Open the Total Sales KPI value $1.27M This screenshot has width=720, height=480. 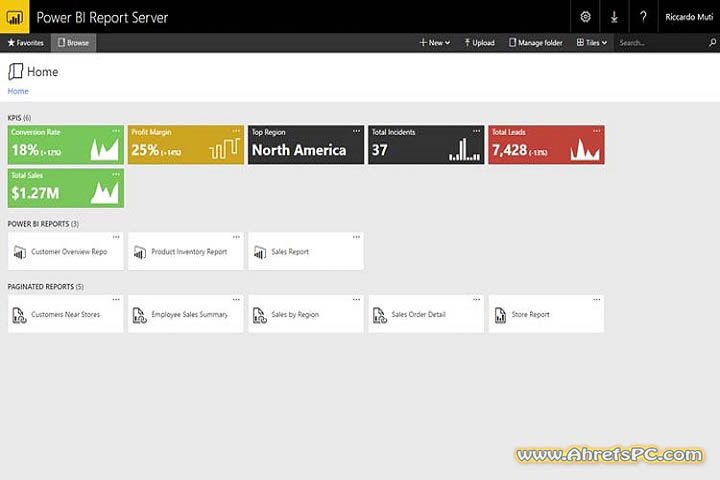click(x=35, y=193)
